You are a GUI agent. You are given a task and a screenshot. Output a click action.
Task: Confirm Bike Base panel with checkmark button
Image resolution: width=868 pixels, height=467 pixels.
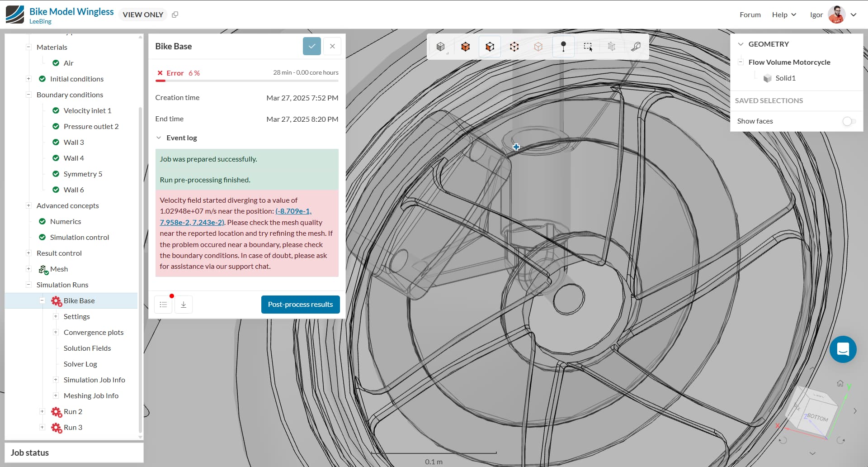(312, 46)
